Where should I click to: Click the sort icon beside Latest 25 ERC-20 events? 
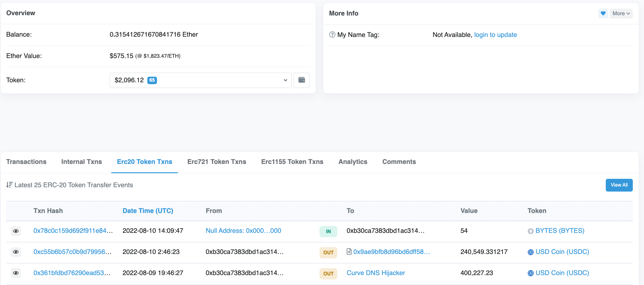pos(9,185)
